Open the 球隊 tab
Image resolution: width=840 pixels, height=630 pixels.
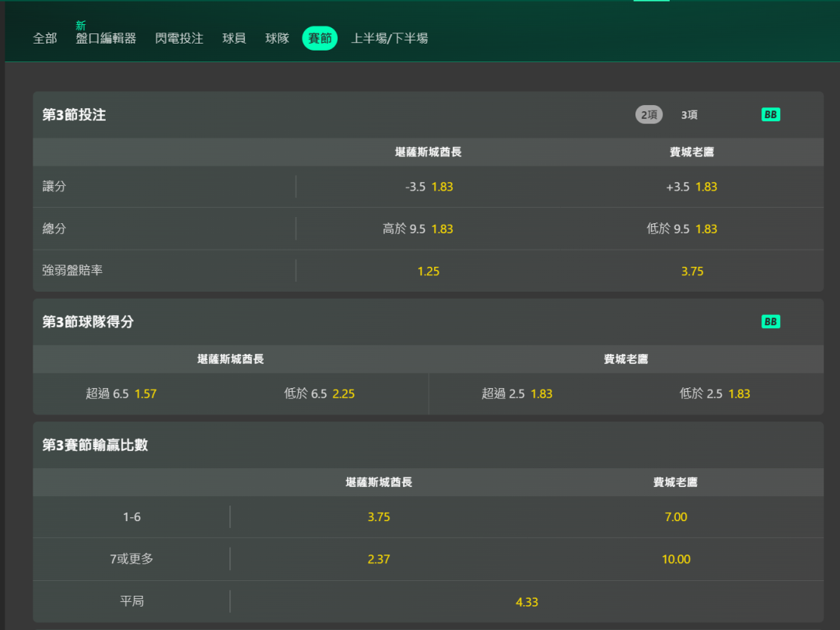point(277,39)
